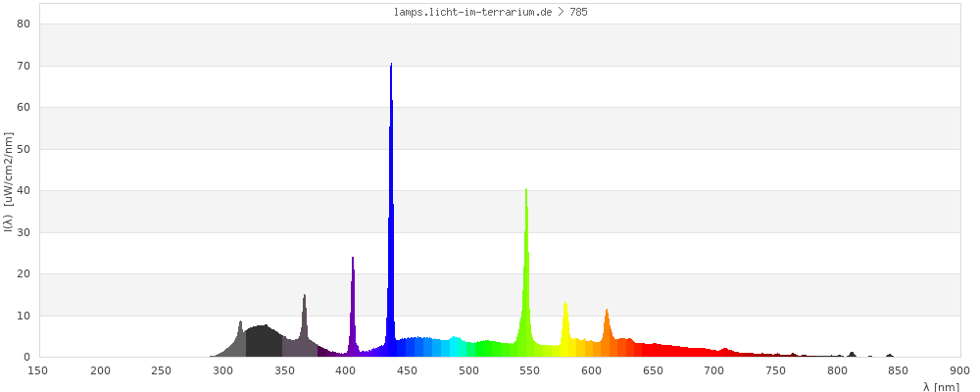This screenshot has width=980, height=392.
Task: Click the orange peak near 612 nm
Action: [607, 334]
